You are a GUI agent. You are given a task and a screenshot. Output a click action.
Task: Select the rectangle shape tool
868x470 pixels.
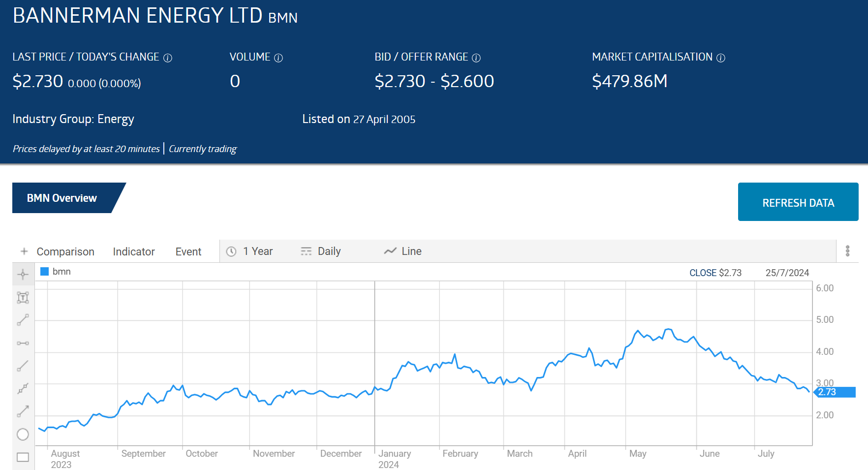point(23,457)
